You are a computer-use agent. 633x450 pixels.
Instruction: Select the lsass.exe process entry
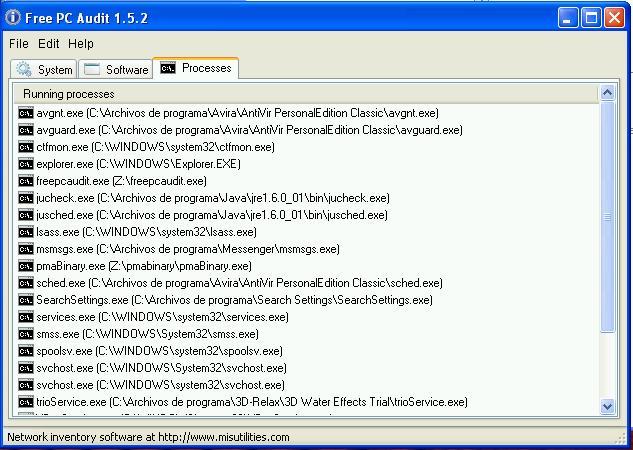(x=147, y=232)
